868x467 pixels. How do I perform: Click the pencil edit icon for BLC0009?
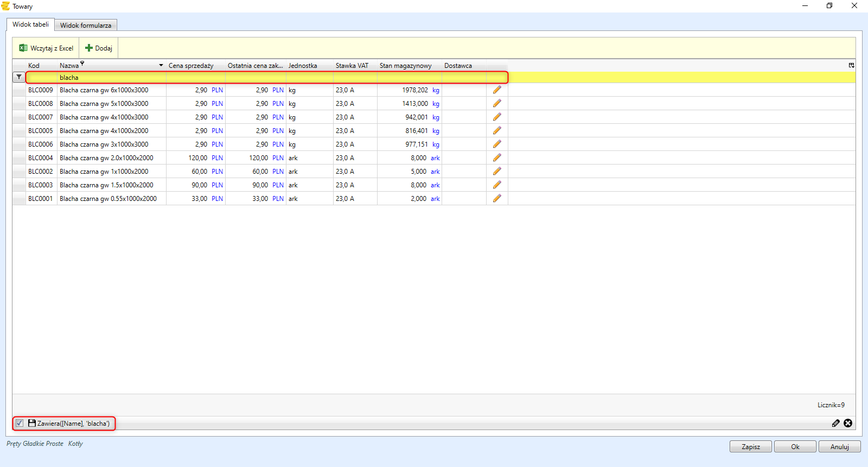[497, 90]
